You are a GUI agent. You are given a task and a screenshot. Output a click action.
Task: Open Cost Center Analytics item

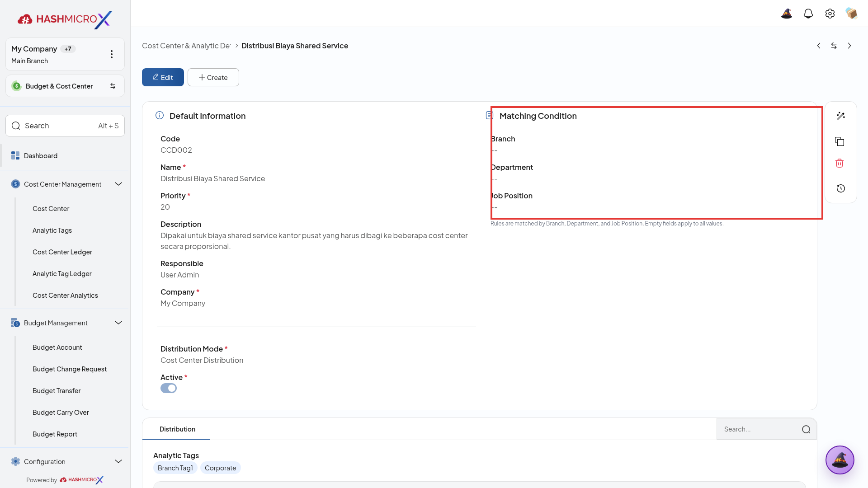[65, 296]
